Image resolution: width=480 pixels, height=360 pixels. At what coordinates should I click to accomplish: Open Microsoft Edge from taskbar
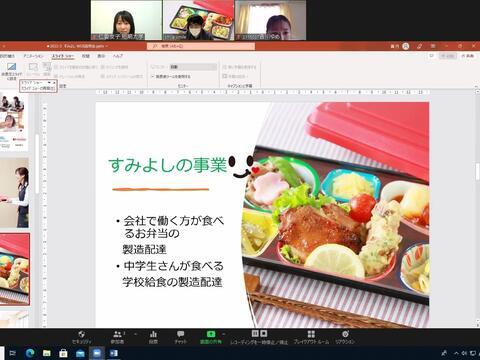click(30, 353)
